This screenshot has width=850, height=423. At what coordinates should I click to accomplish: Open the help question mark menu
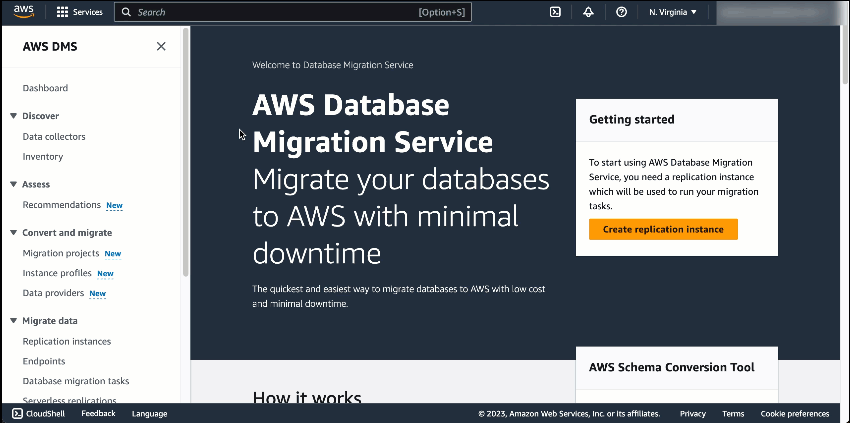click(621, 12)
